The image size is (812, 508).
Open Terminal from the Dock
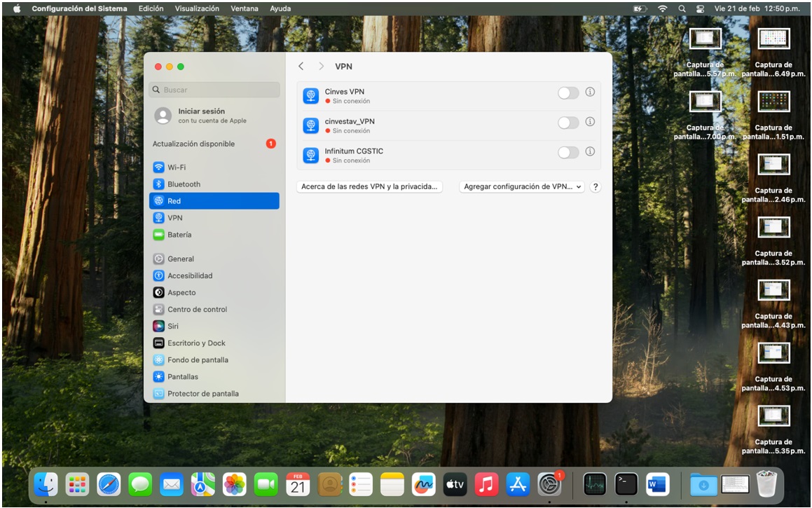pos(626,484)
